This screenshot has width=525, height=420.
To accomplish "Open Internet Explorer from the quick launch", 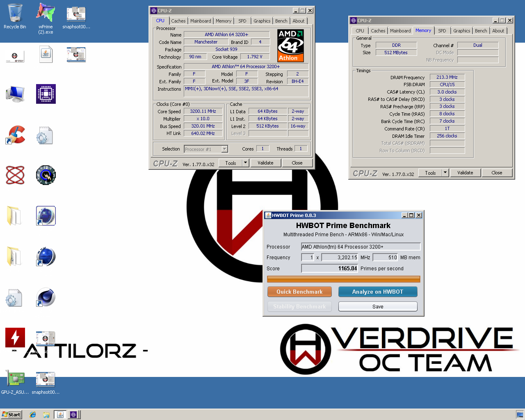I will point(33,415).
